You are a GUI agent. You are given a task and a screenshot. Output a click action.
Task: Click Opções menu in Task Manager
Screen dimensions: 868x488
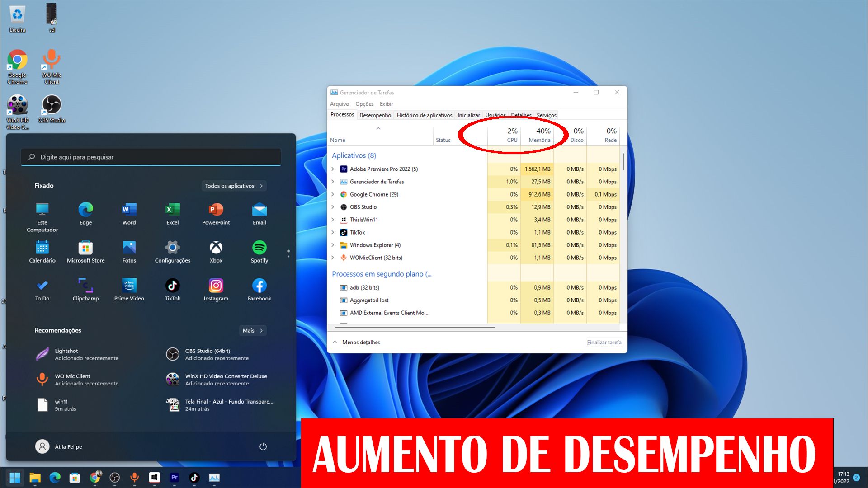tap(365, 103)
